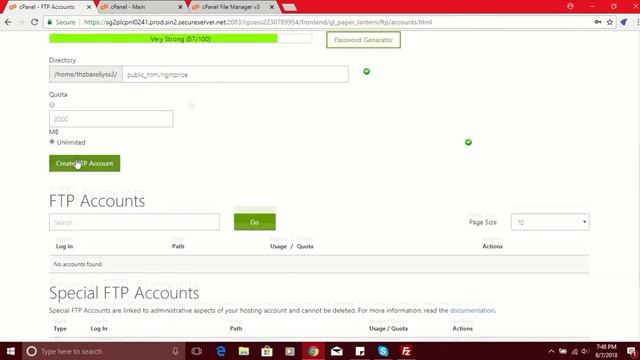Open the Action Center notification icon
The height and width of the screenshot is (360, 640).
coord(631,351)
